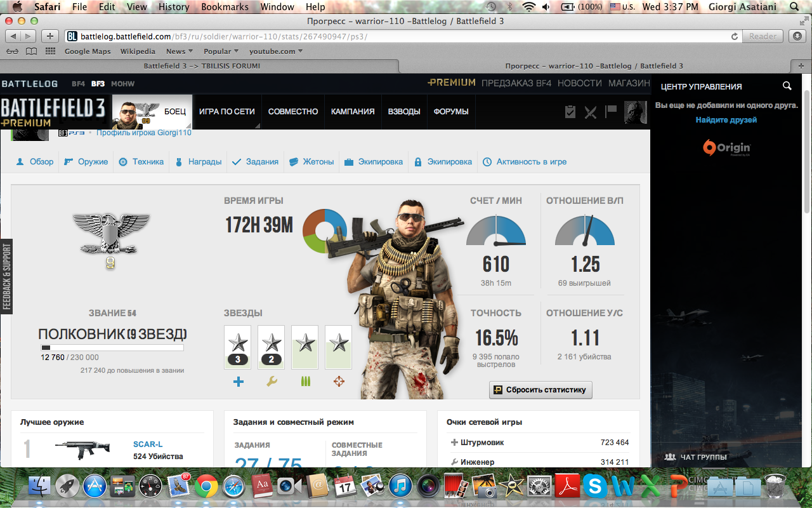Open the Battlelog notifications clipboard icon
Screen dimensions: 812x508
coord(570,112)
